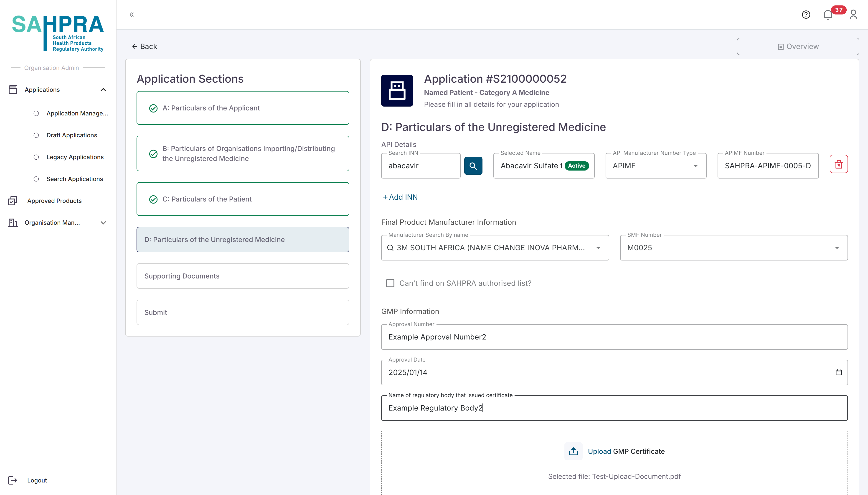Click the Overview button
This screenshot has height=495, width=868.
point(798,47)
